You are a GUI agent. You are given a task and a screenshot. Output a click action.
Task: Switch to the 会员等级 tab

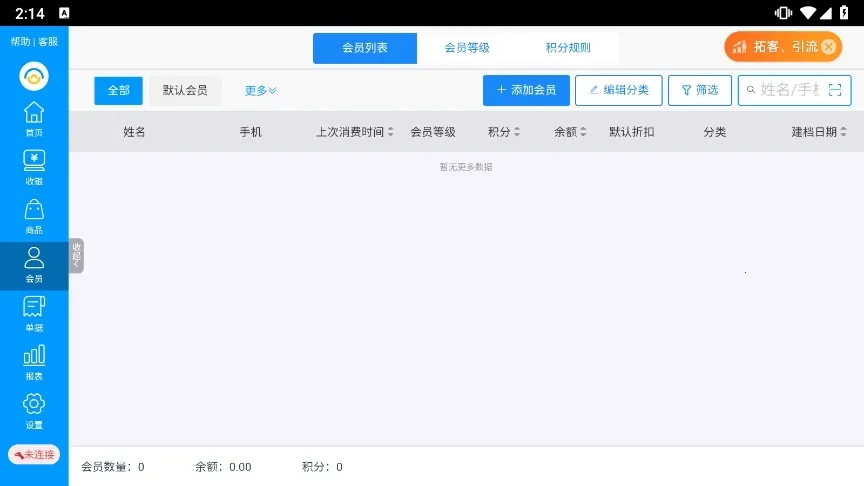pos(467,48)
